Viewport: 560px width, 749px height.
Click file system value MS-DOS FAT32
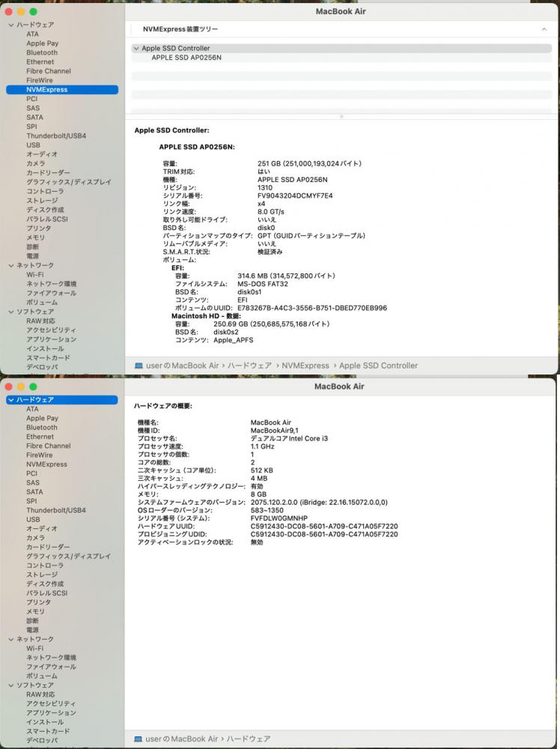(263, 284)
